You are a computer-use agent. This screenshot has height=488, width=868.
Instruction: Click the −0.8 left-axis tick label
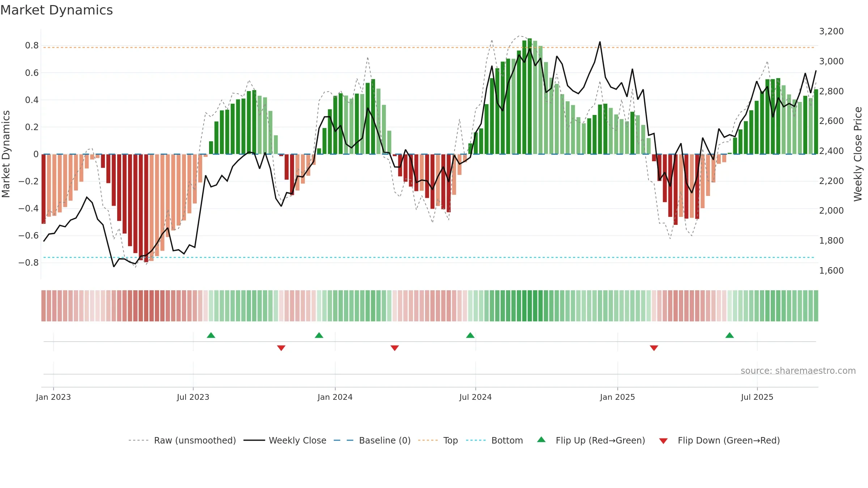29,263
